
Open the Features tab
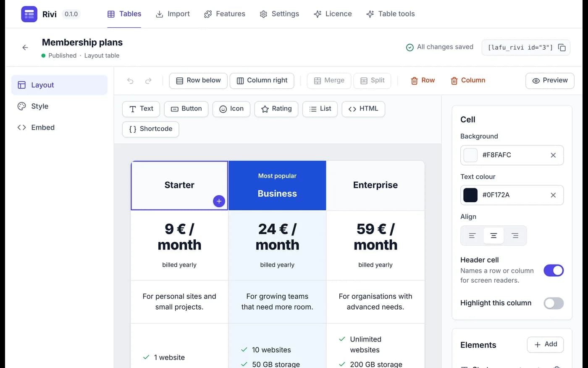(x=225, y=14)
